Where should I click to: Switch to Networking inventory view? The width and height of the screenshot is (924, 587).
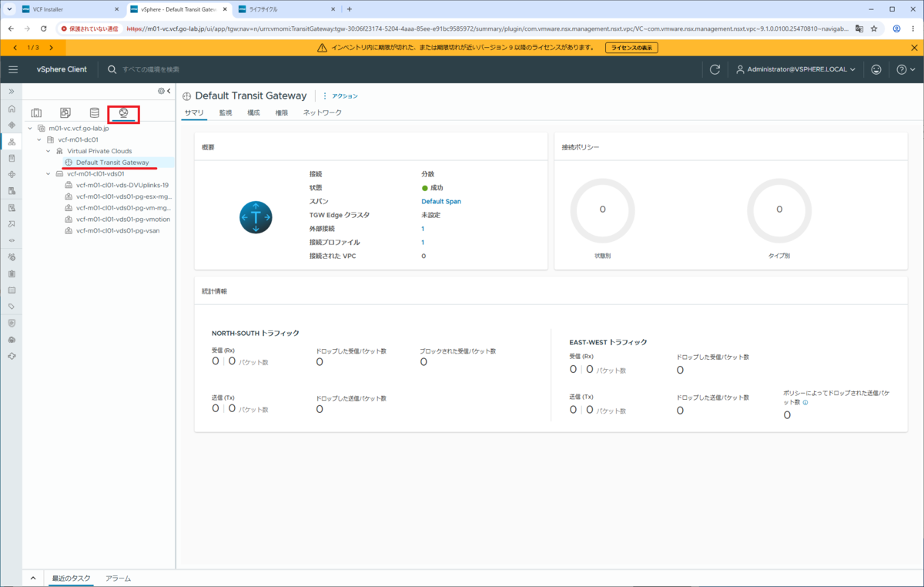(x=123, y=113)
